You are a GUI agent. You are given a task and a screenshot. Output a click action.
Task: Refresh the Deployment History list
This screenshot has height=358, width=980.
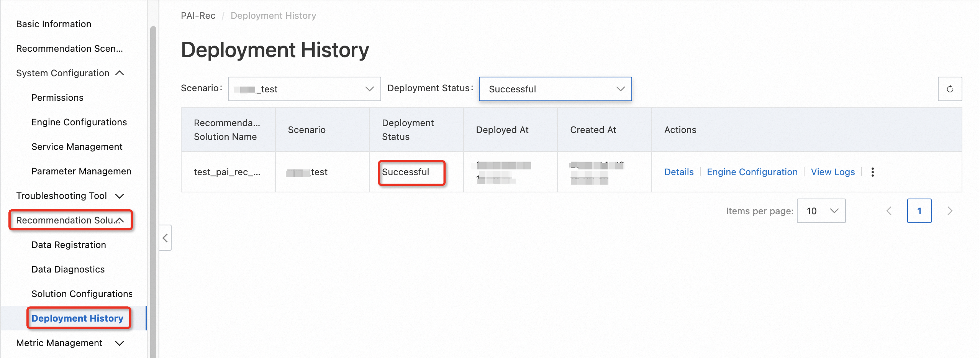[950, 89]
